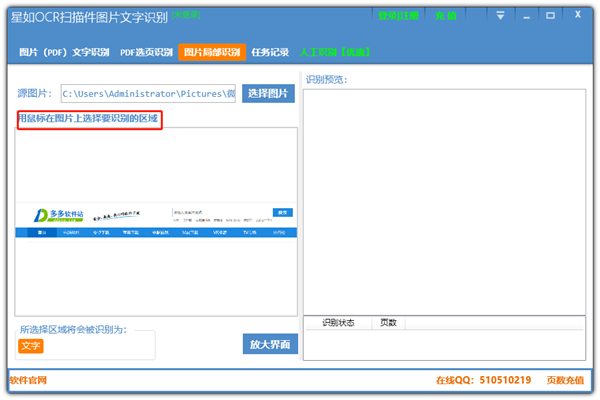Toggle the 文字 recognition type button
The width and height of the screenshot is (600, 400).
click(x=31, y=346)
